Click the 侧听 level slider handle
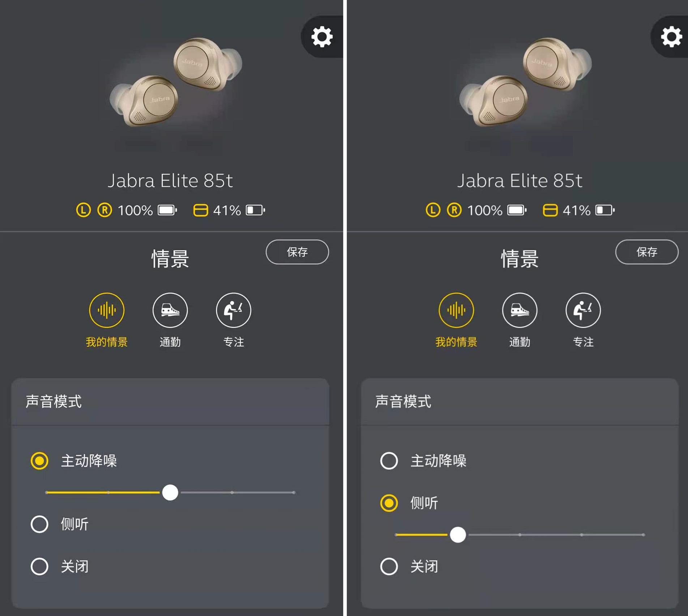 point(458,535)
